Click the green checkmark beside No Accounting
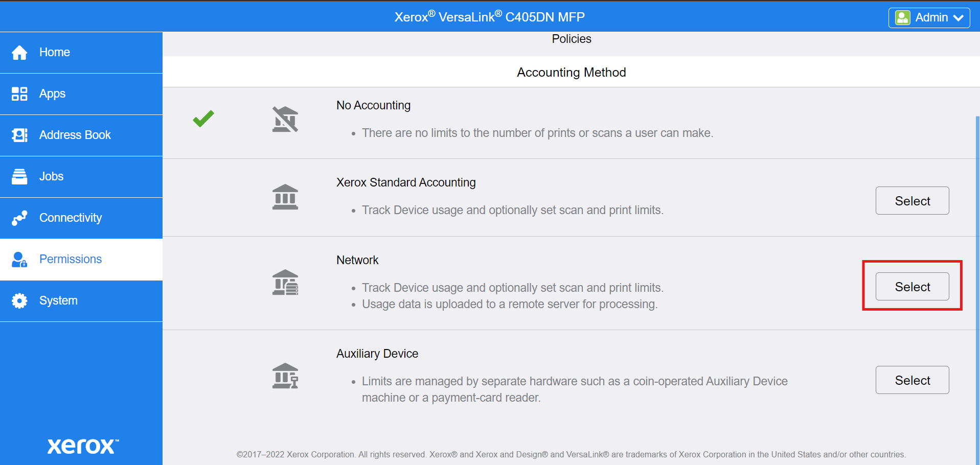Image resolution: width=980 pixels, height=465 pixels. pos(203,119)
